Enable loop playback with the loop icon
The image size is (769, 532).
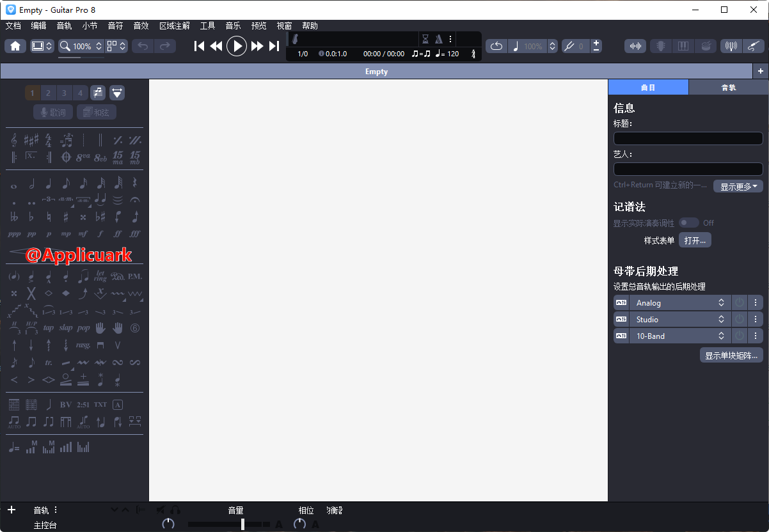[496, 45]
